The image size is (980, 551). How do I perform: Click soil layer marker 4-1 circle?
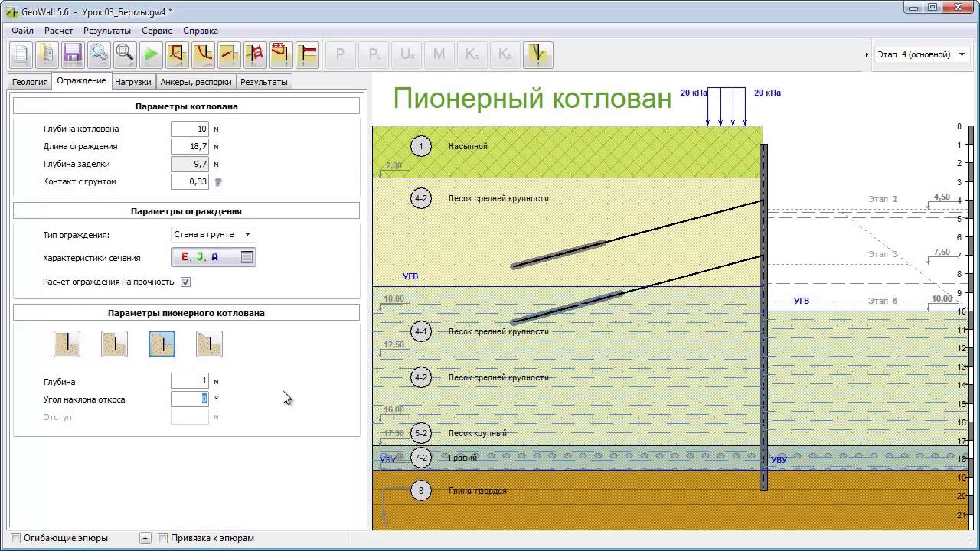(x=421, y=331)
